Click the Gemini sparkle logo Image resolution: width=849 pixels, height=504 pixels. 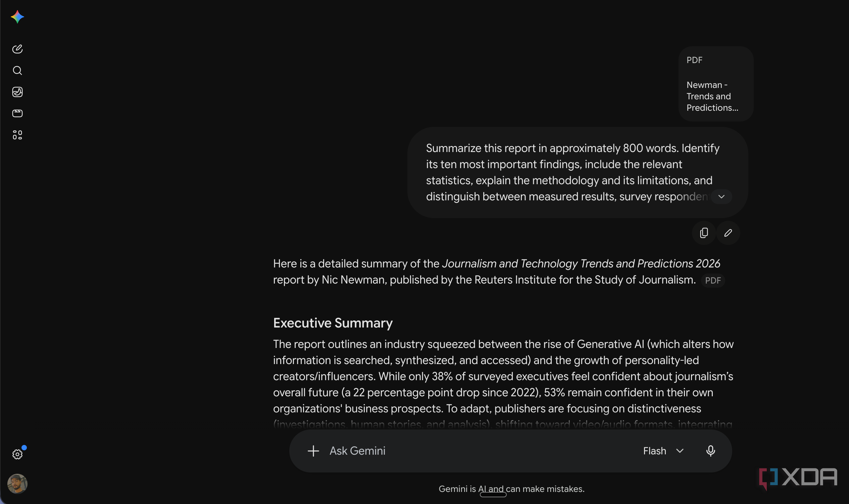(17, 17)
